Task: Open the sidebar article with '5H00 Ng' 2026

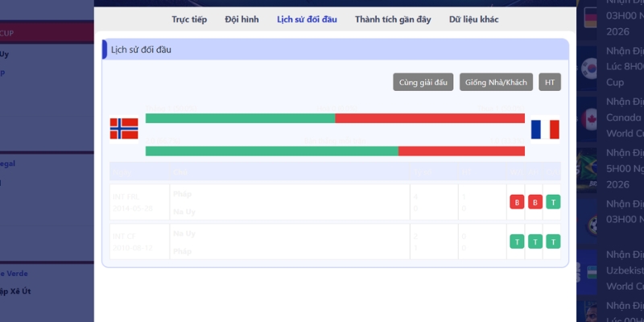Action: (625, 169)
